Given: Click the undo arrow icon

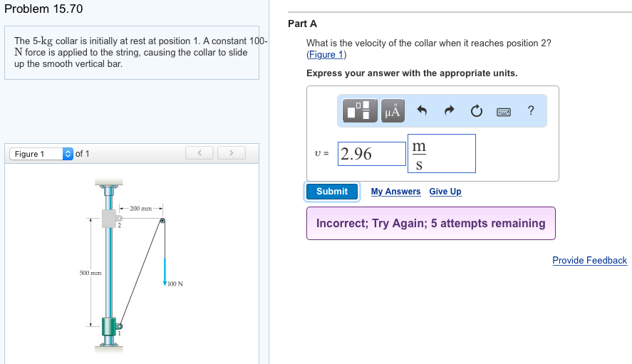Looking at the screenshot, I should [x=422, y=110].
